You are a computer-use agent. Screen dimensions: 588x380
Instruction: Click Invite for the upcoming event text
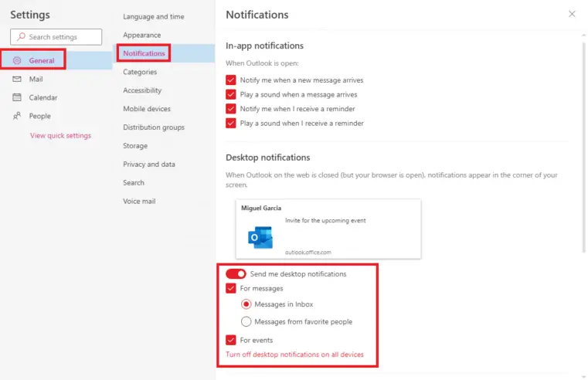click(325, 220)
